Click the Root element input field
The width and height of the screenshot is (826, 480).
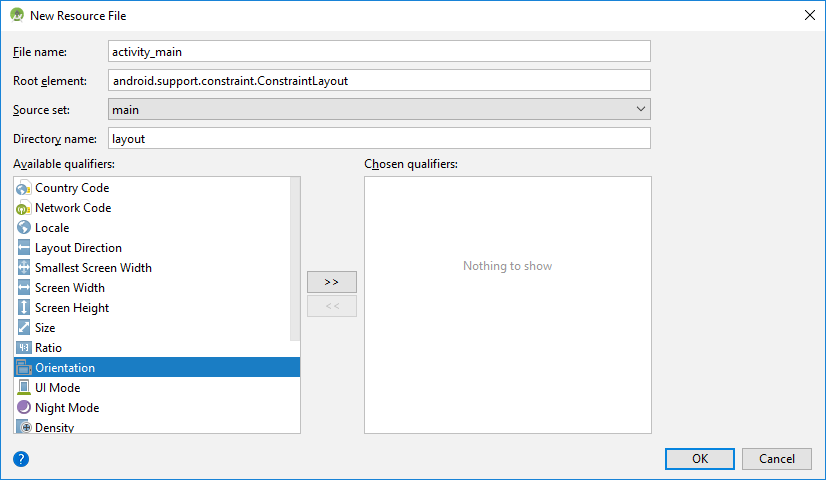pyautogui.click(x=379, y=80)
